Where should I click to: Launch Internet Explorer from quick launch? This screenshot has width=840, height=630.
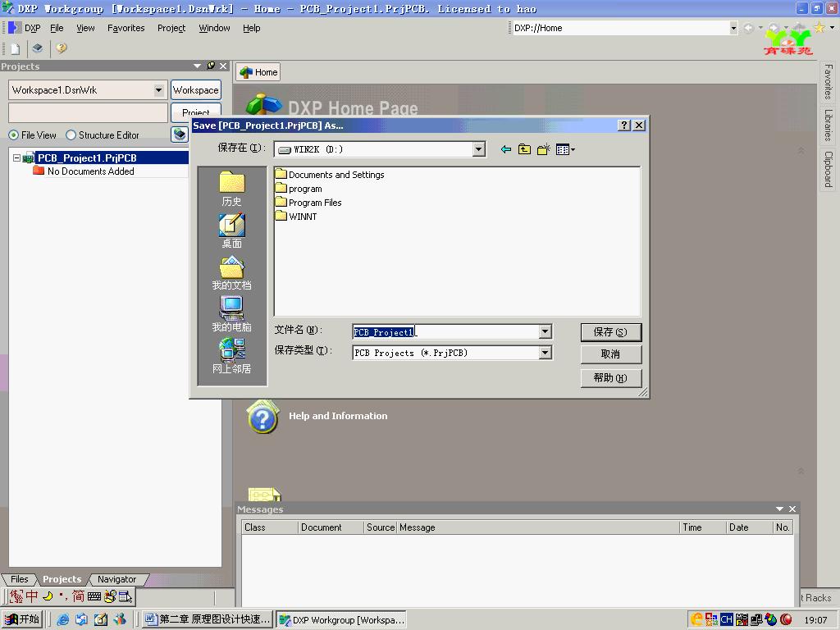[x=62, y=619]
